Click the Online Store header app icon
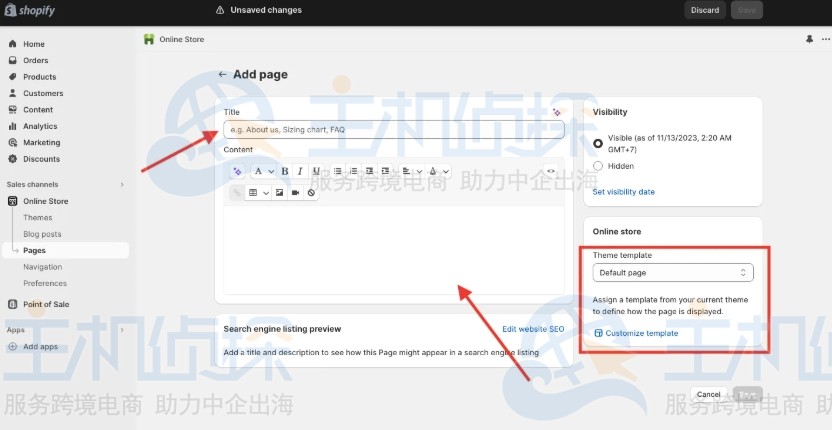This screenshot has height=430, width=832. coord(149,39)
